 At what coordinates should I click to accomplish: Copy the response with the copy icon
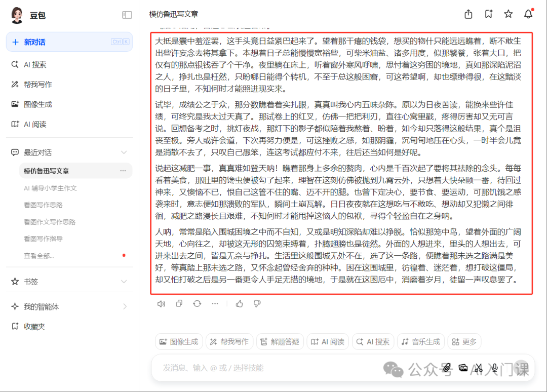[x=179, y=304]
